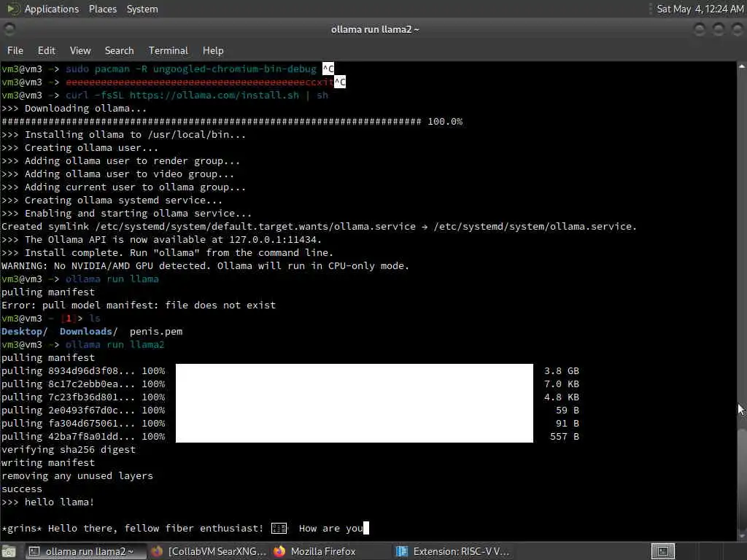Close the terminal window
Viewport: 747px width, 560px height.
(x=737, y=29)
